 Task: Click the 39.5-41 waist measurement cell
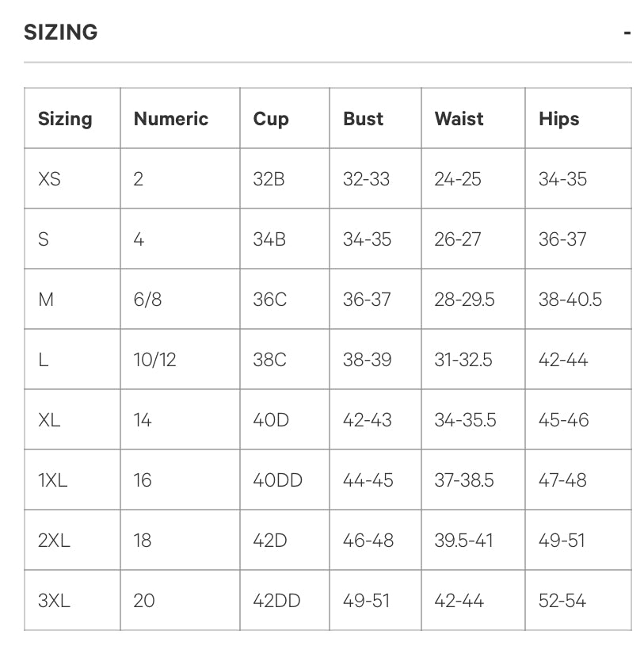pyautogui.click(x=463, y=541)
